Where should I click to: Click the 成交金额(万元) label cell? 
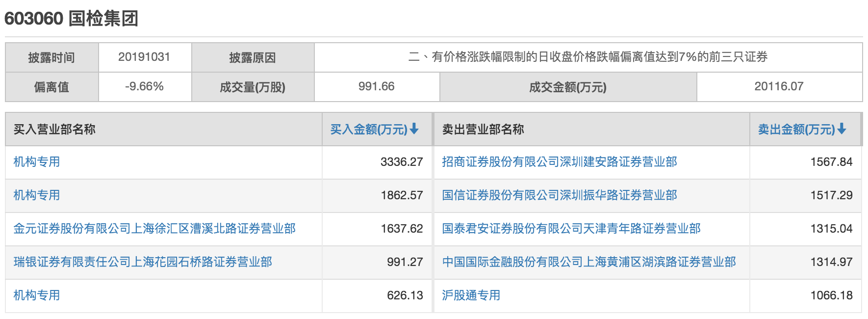[568, 87]
